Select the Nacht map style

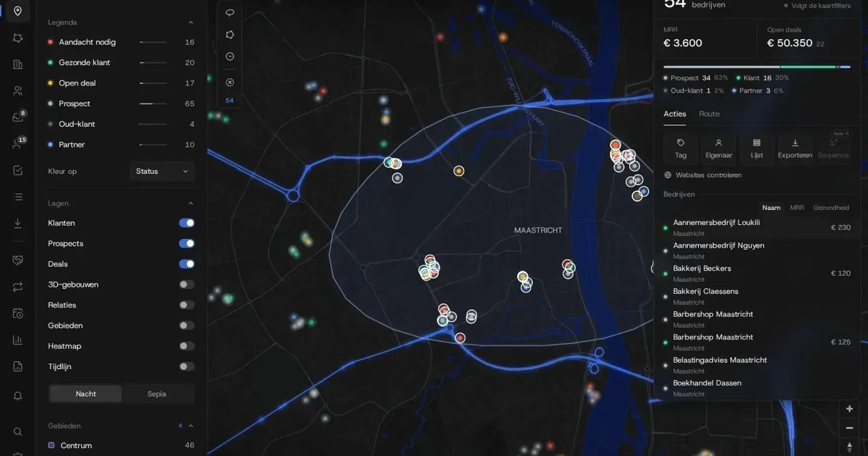tap(86, 394)
